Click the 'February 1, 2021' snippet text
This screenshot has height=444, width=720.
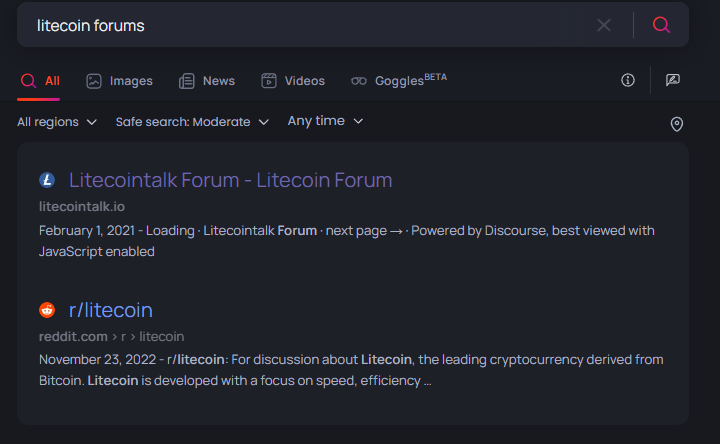point(87,230)
